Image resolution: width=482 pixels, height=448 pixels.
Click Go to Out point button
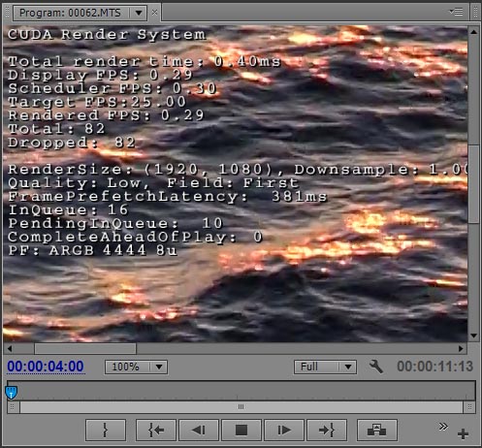(x=327, y=431)
